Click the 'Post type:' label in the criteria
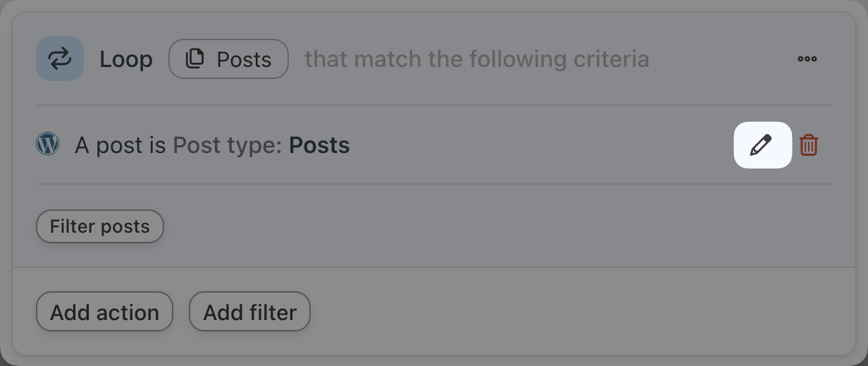868x366 pixels. click(228, 145)
